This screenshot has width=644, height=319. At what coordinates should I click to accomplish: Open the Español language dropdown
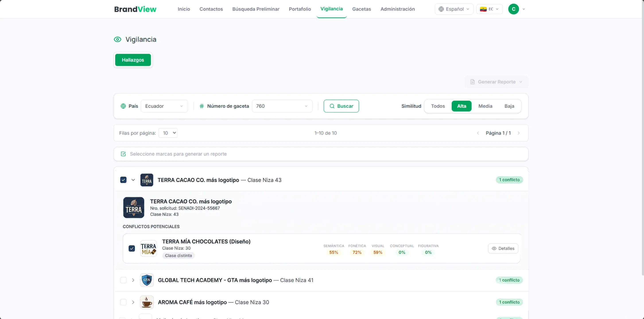454,9
